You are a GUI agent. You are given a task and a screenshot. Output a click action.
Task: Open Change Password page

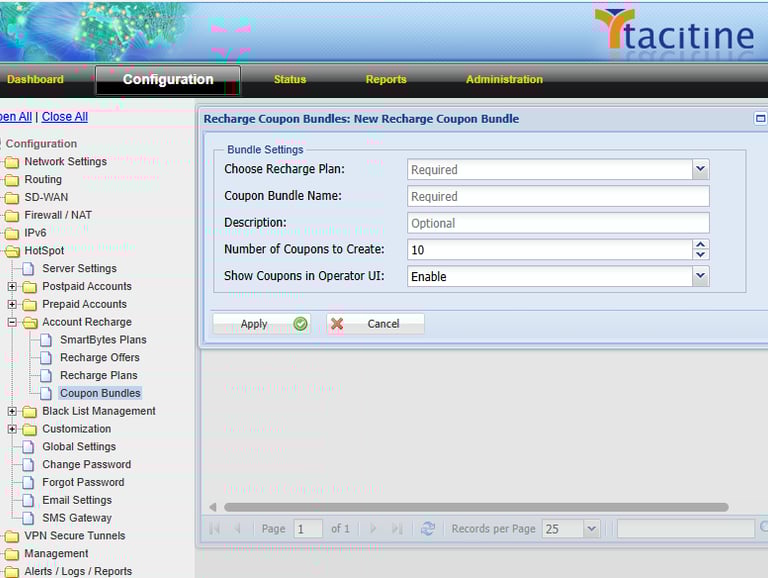pos(87,464)
